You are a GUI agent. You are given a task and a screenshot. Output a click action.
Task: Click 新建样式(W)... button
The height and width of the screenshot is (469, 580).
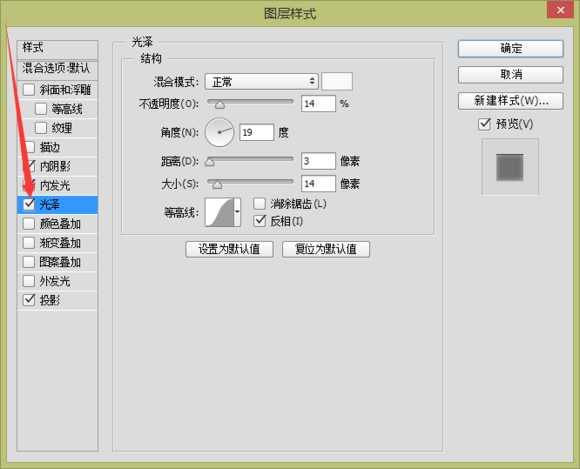(x=510, y=101)
